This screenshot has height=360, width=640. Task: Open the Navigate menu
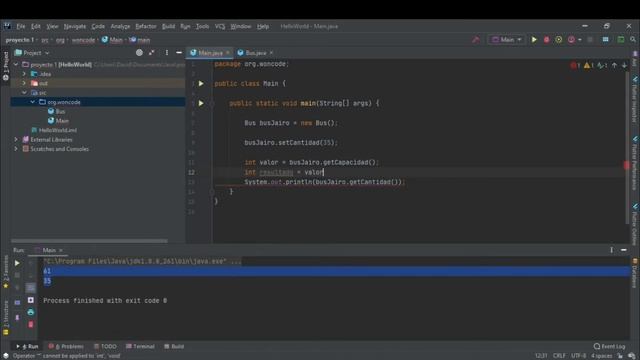75,27
